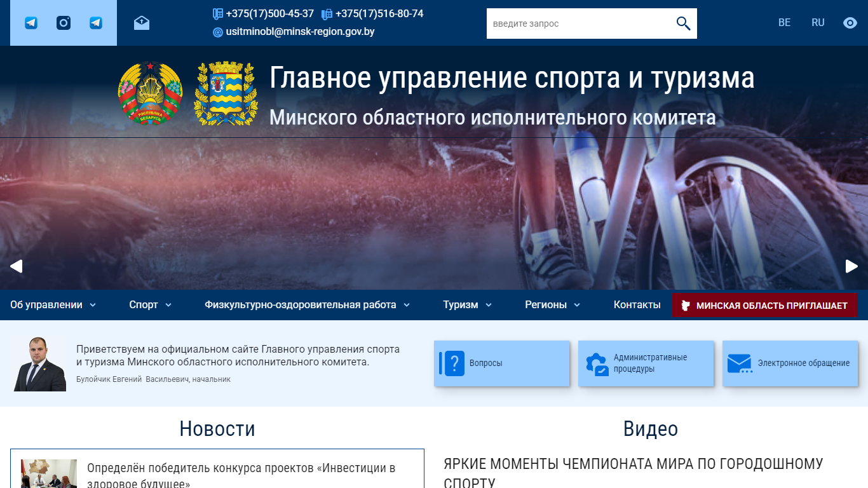The width and height of the screenshot is (868, 488).
Task: Click the gear icon of Административные процедуры
Action: [597, 364]
